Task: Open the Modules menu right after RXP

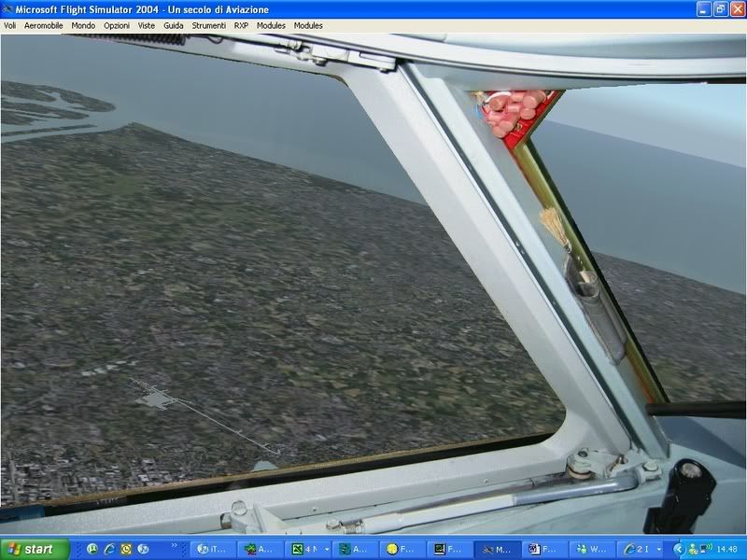Action: pos(271,26)
